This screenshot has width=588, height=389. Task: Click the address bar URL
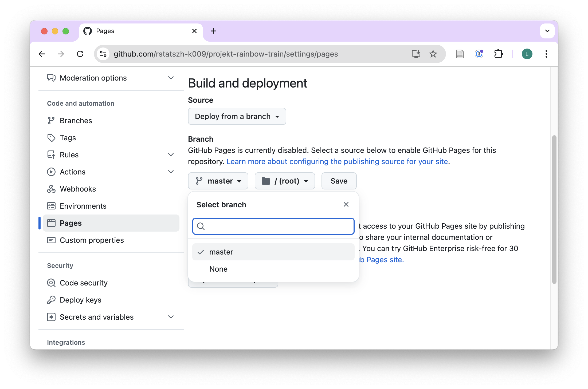[226, 54]
